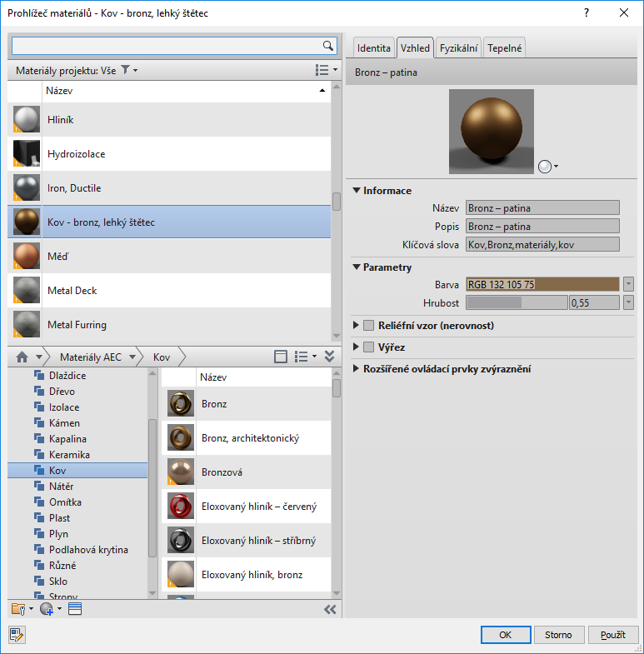Click the bottom-left edit properties icon
Viewport: 644px width, 654px height.
(x=17, y=635)
